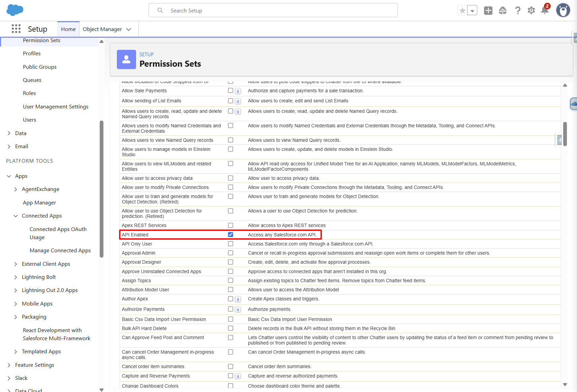577x392 pixels.
Task: Click the Permission Sets header icon
Action: click(126, 59)
